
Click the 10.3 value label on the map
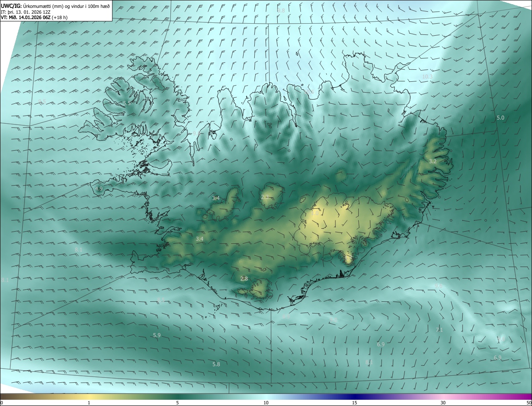pos(427,77)
